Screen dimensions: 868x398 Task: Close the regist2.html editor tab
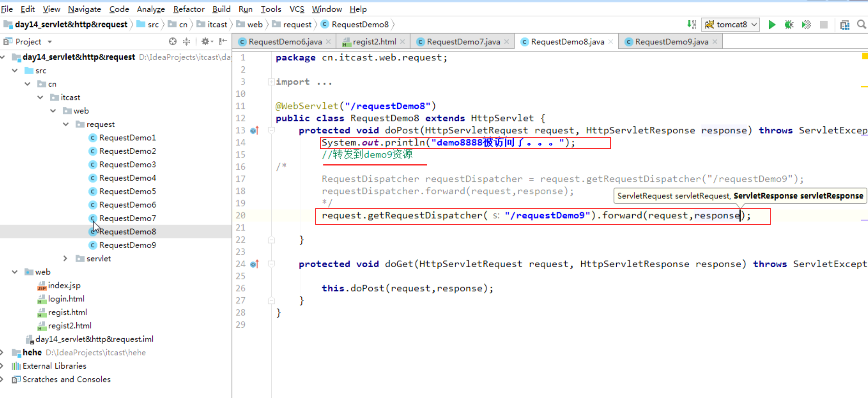(x=403, y=42)
